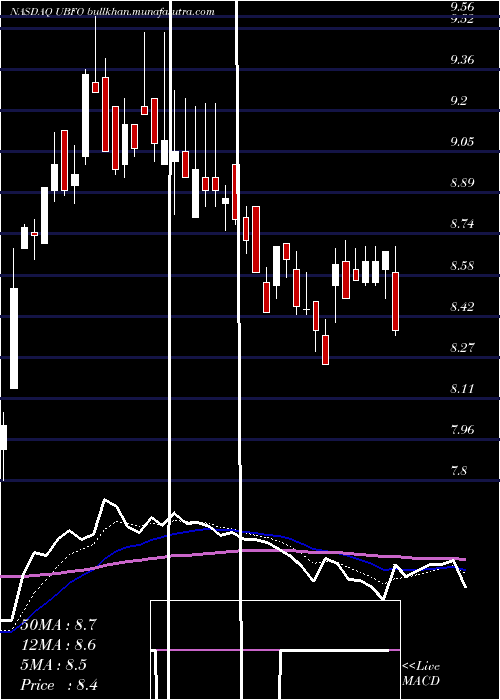The image size is (500, 700).
Task: Click the lowest red candlestick near 8.27
Action: coord(325,350)
